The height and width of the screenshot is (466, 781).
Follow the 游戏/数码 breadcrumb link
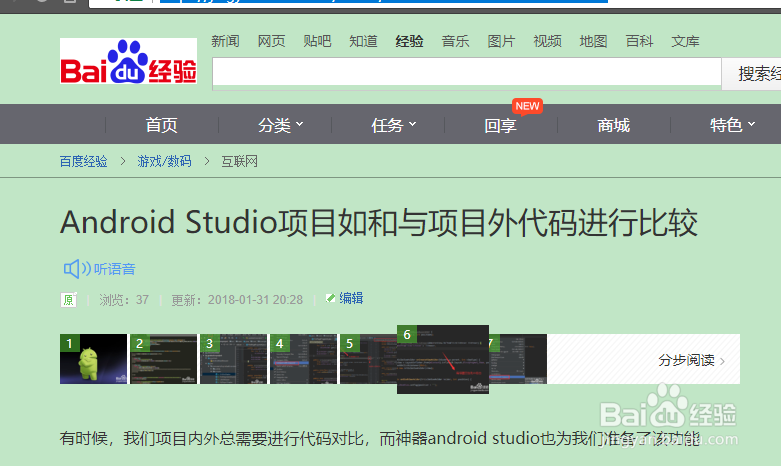click(x=164, y=161)
